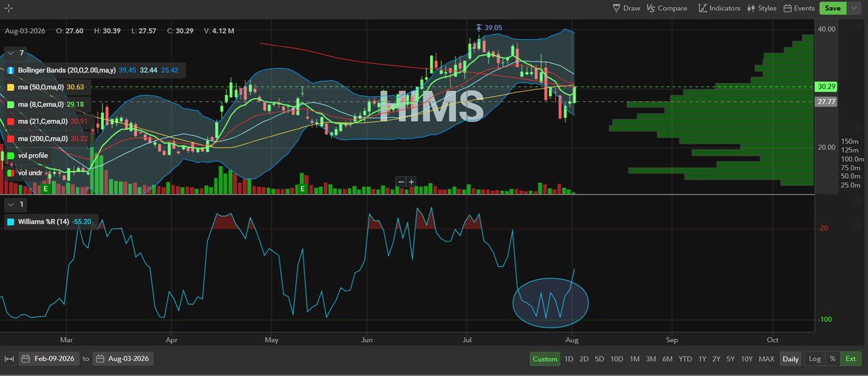The image size is (868, 376).
Task: Click the earnings E marker near May
Action: 303,189
